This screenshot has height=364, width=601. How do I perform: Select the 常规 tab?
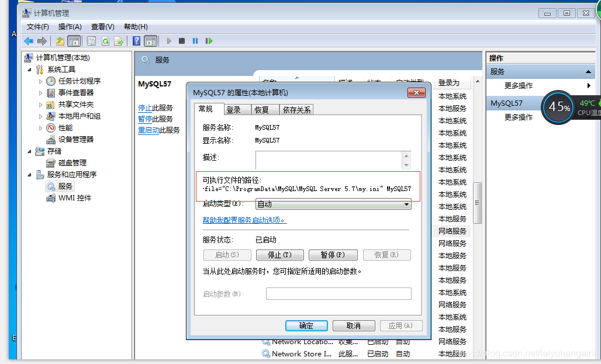point(209,109)
